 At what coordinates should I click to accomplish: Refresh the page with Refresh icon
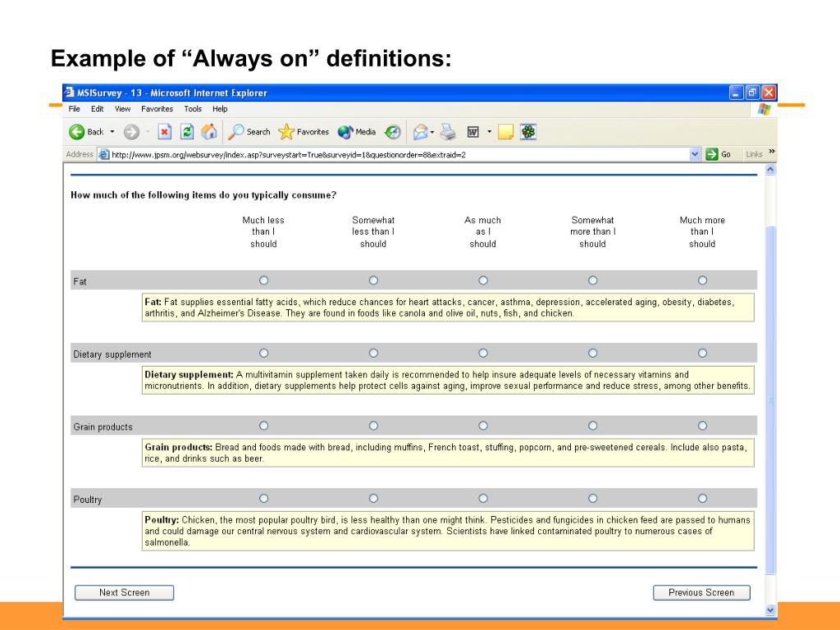(187, 132)
